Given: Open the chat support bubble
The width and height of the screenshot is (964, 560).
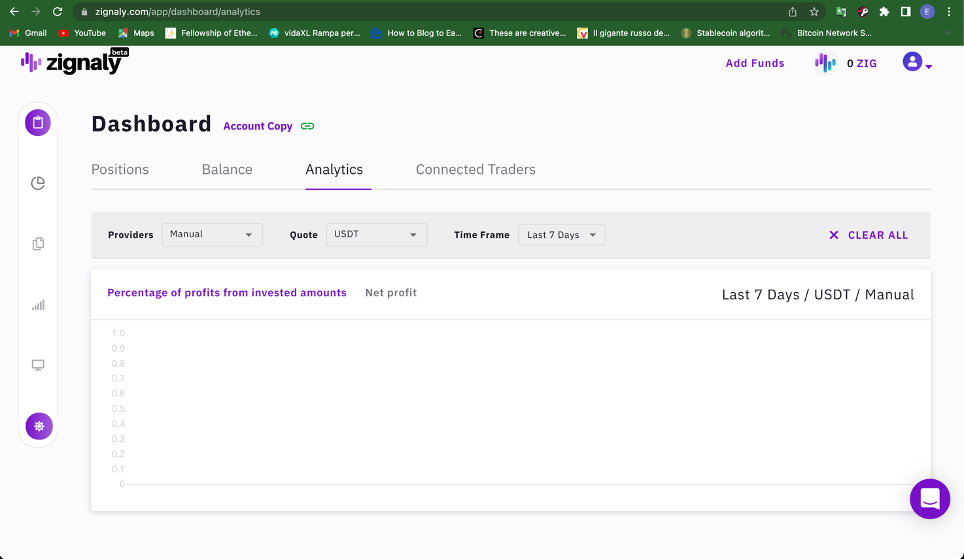Looking at the screenshot, I should [x=930, y=499].
